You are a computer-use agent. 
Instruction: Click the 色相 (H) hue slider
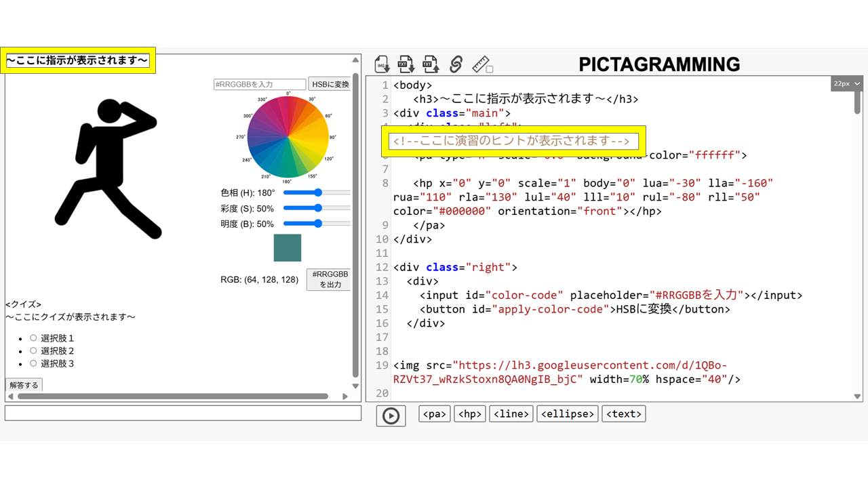click(x=316, y=193)
